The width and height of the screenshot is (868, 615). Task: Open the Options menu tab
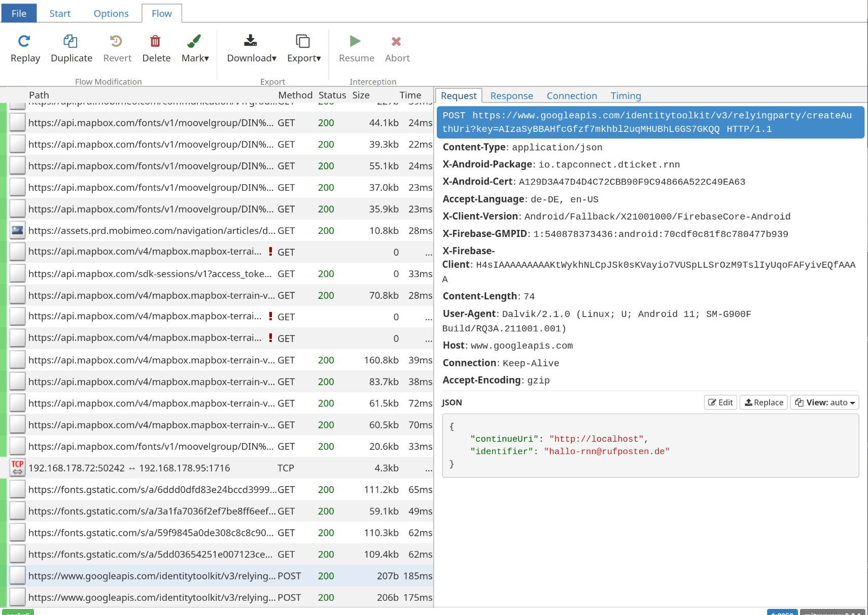pos(111,14)
